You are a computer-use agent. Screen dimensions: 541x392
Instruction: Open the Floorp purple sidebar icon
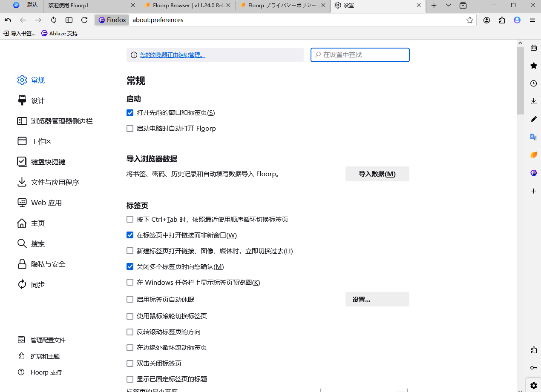pyautogui.click(x=533, y=173)
